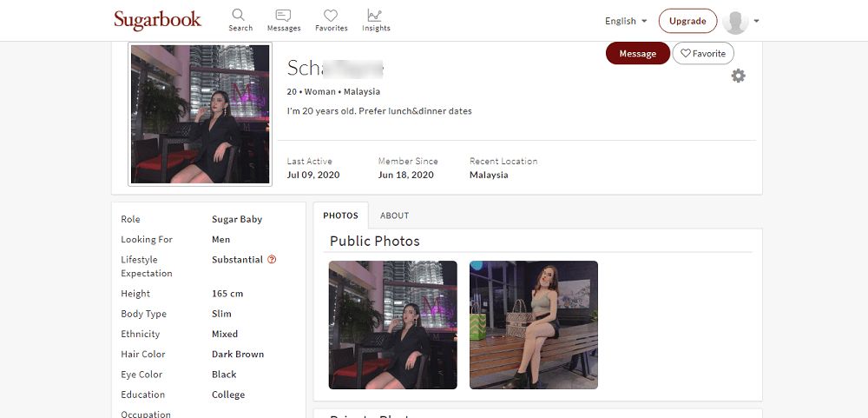Expand the English language dropdown
This screenshot has height=418, width=868.
pos(626,21)
